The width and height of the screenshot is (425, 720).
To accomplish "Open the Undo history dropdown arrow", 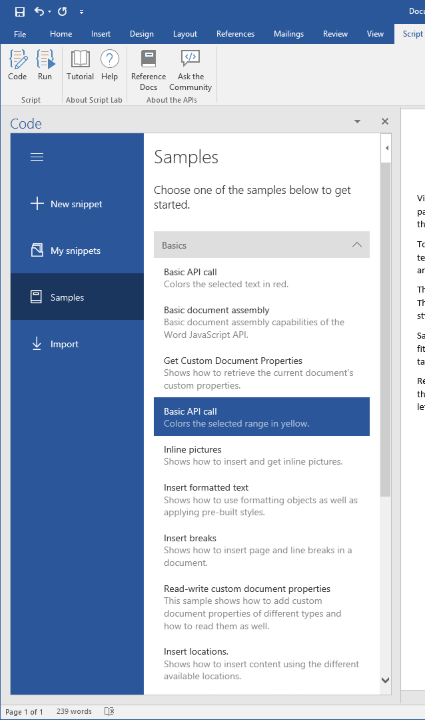I will click(49, 12).
